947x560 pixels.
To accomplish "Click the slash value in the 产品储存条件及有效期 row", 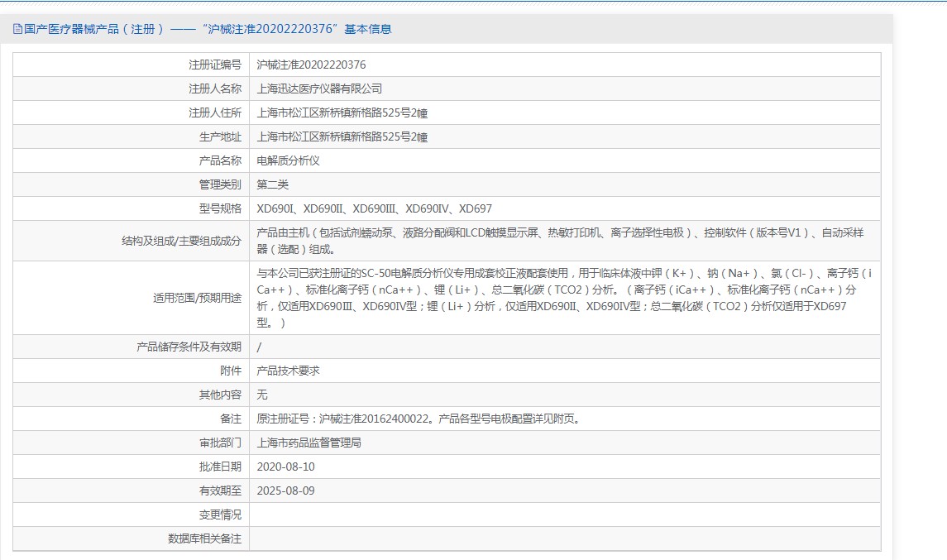I will pos(259,347).
